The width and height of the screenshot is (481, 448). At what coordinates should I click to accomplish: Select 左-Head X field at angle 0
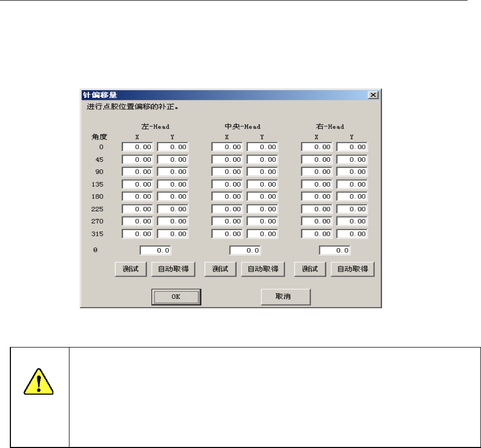coord(137,147)
